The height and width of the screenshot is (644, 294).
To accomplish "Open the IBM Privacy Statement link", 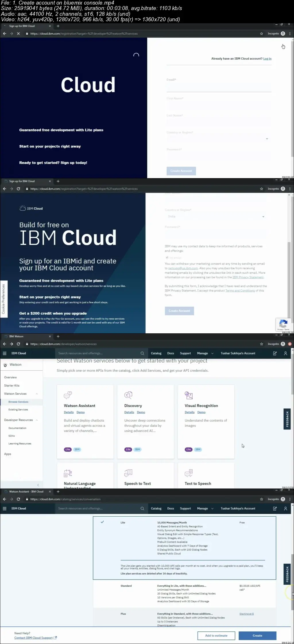I will coord(248,277).
